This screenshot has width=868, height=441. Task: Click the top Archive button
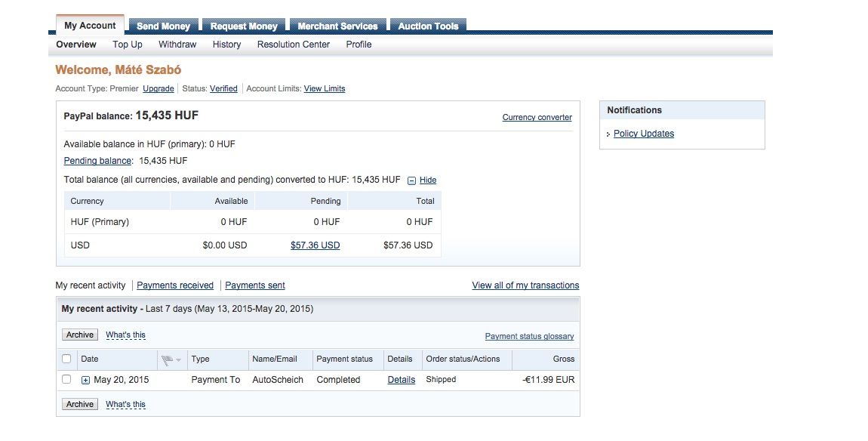[x=80, y=335]
